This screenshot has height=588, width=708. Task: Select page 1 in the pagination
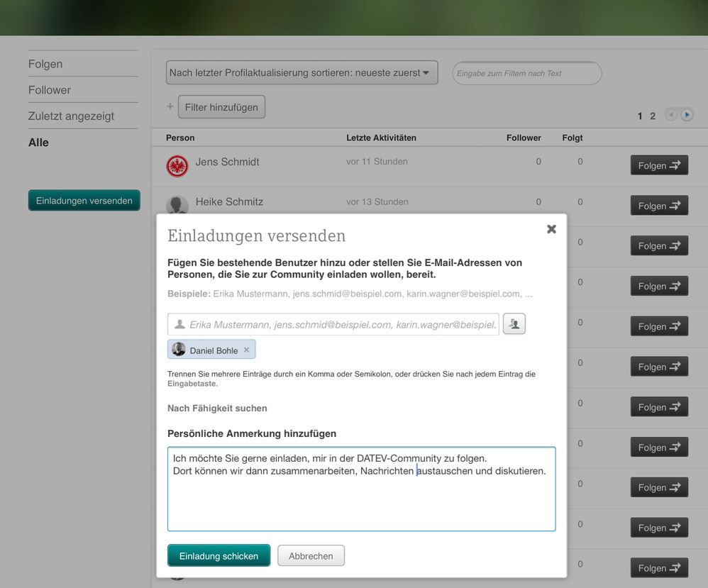click(640, 116)
